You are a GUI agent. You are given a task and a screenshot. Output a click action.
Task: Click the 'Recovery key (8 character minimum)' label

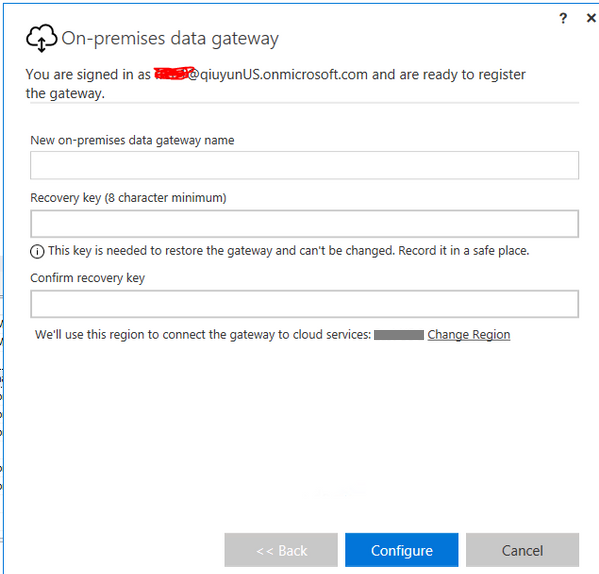point(128,198)
